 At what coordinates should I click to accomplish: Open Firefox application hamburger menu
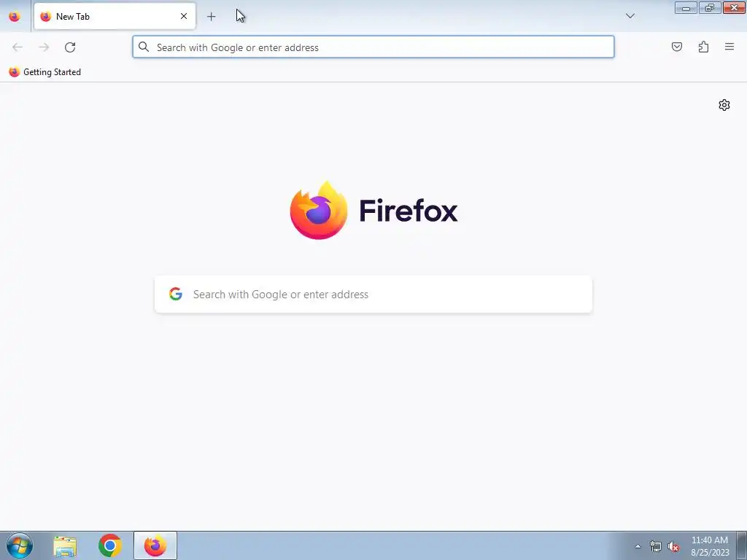pos(729,47)
